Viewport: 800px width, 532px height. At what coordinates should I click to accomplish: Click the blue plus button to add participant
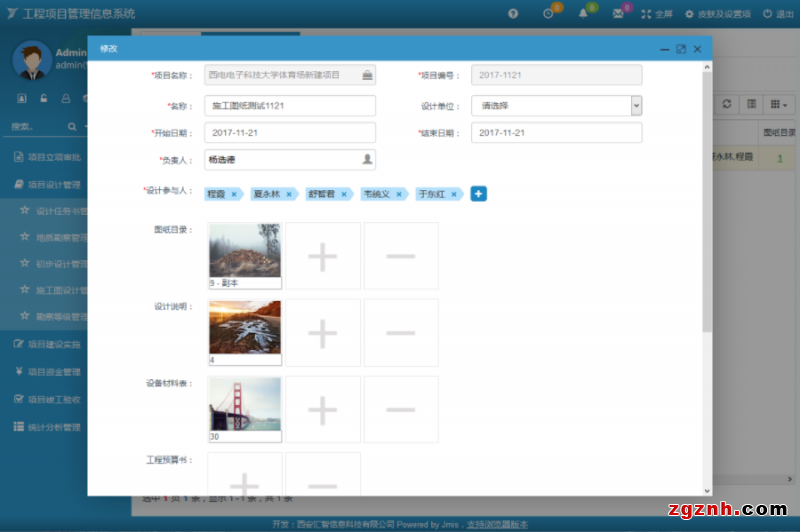click(478, 194)
